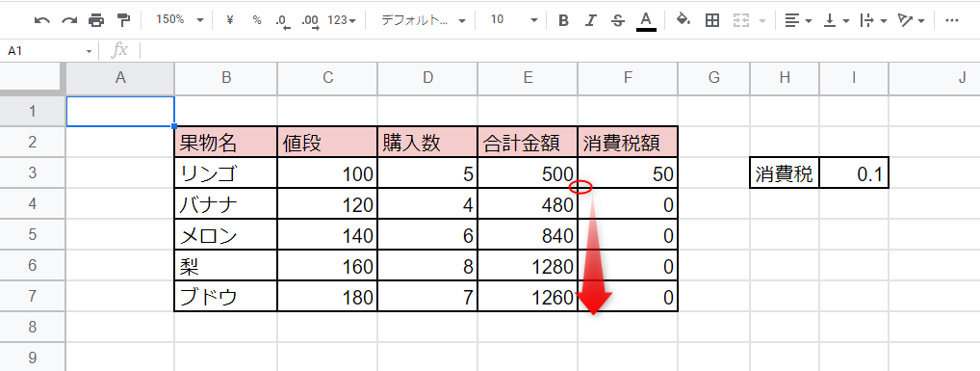Image resolution: width=980 pixels, height=371 pixels.
Task: Click the formula bar input
Action: pos(559,51)
